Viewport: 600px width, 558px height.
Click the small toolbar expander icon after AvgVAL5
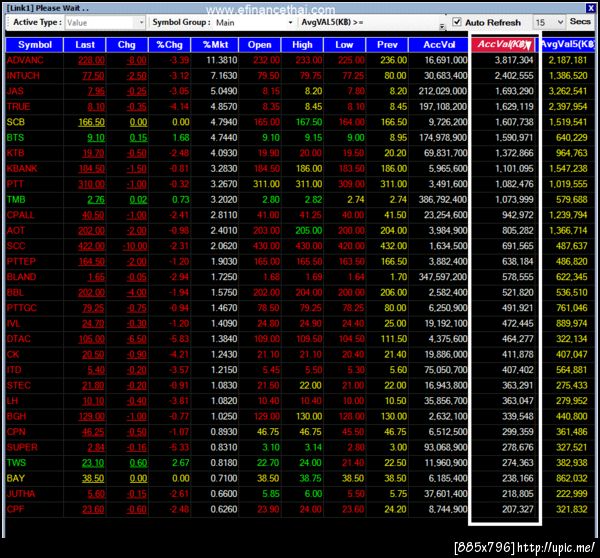[442, 26]
